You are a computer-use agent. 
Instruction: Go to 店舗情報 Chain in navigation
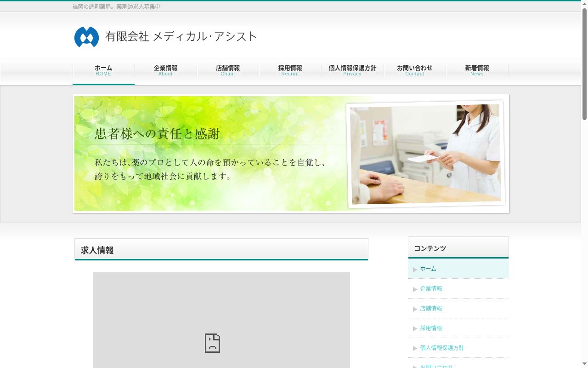coord(228,71)
